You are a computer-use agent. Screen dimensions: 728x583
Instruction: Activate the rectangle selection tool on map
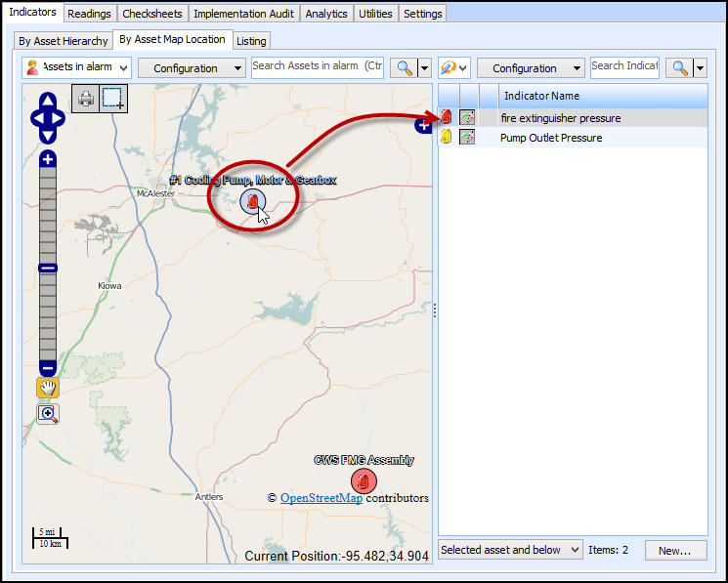coord(113,99)
